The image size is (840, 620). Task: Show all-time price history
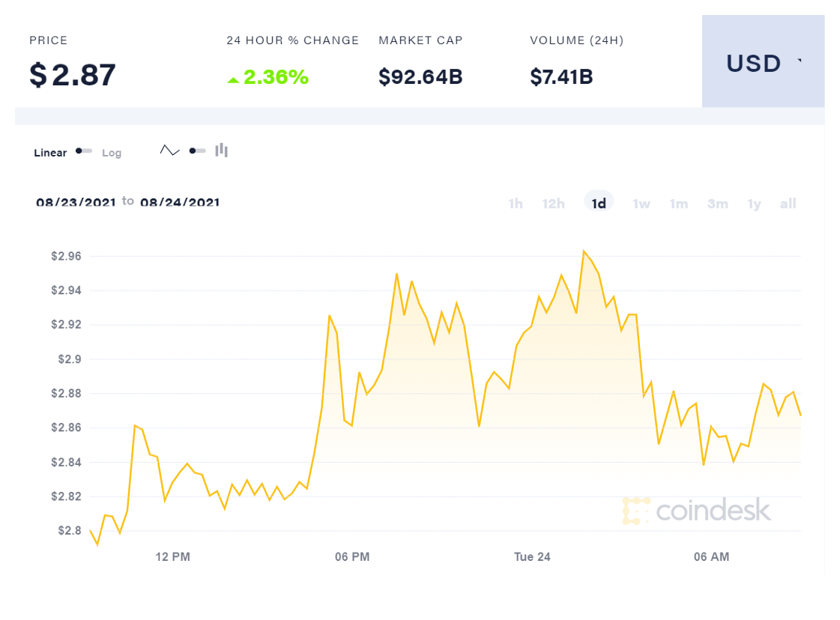click(x=788, y=204)
